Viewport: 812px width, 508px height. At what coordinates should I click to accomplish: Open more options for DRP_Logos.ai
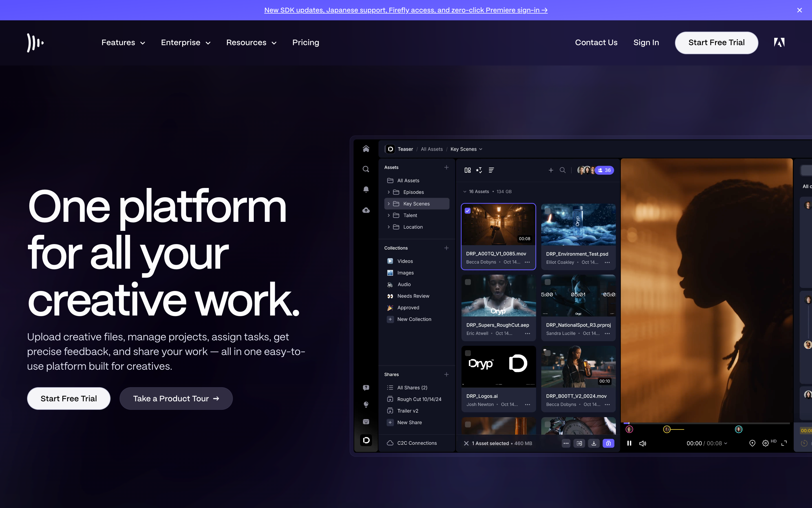pos(528,404)
